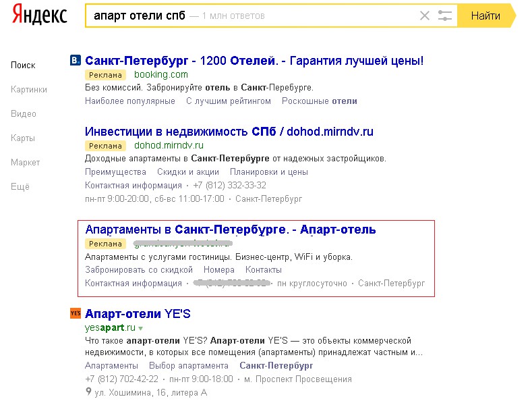Click Booking.com favicon icon
Viewport: 532px width, 401px height.
(76, 60)
